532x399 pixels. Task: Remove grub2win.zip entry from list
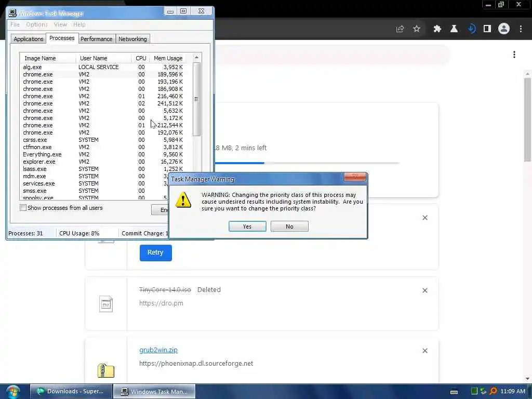point(425,351)
